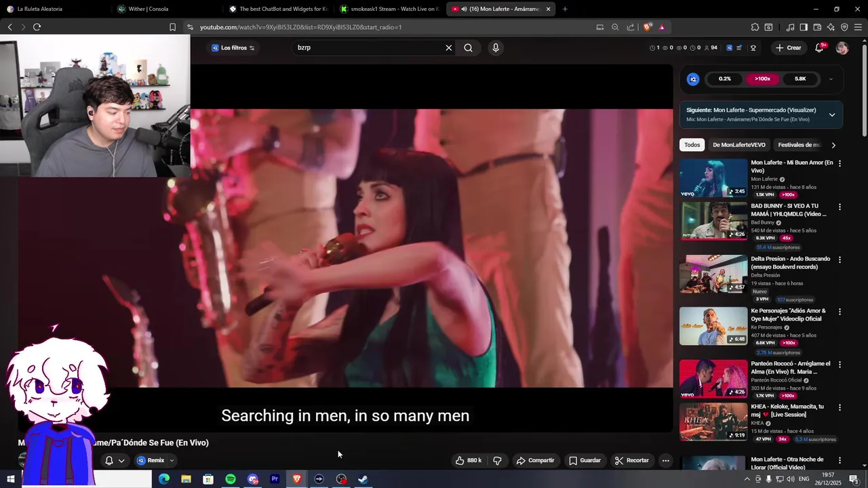Viewport: 868px width, 488px height.
Task: Select the De MonLaferteVEVO chip
Action: pos(739,145)
